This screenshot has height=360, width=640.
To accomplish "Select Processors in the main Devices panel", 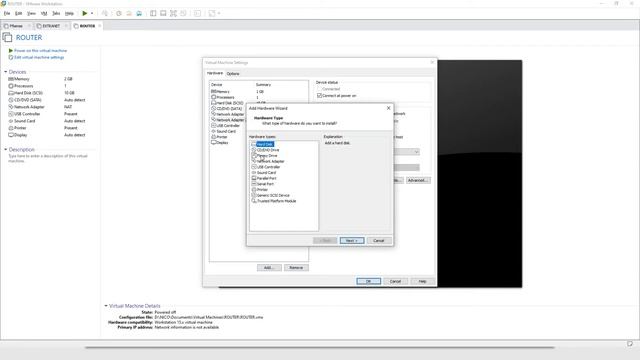I will (23, 86).
